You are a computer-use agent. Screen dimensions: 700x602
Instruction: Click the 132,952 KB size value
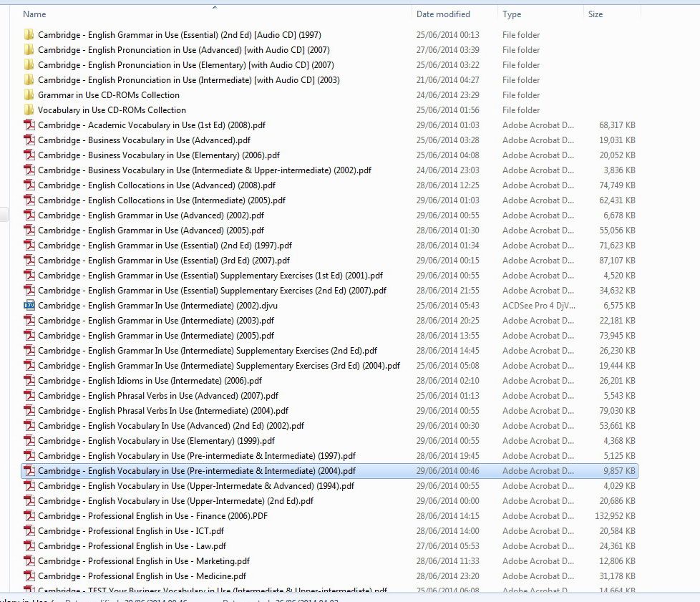click(615, 516)
